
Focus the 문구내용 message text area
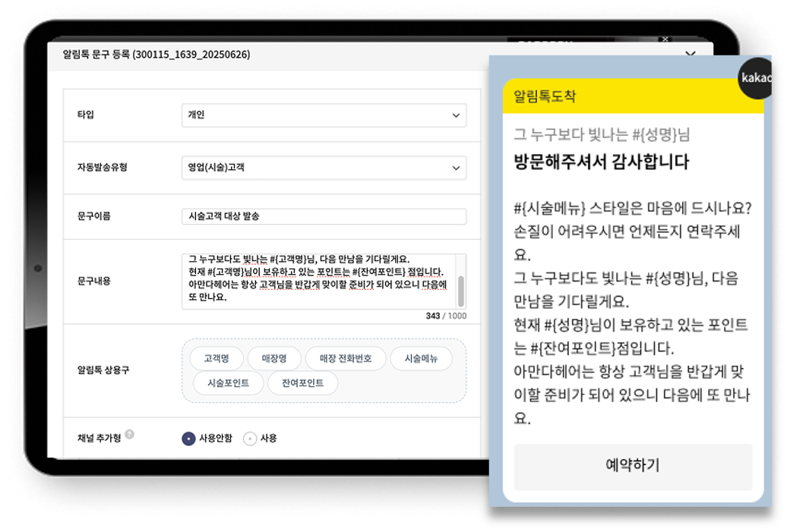pyautogui.click(x=319, y=281)
